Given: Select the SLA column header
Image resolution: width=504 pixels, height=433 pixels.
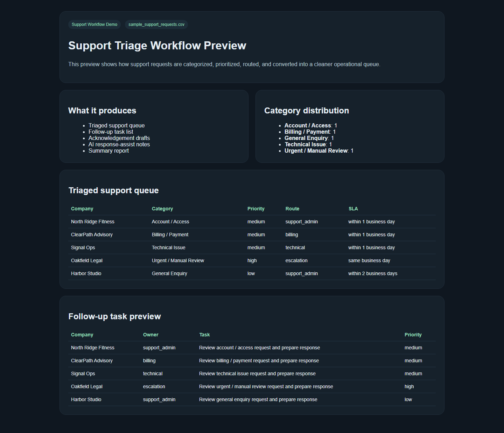Looking at the screenshot, I should pos(353,209).
